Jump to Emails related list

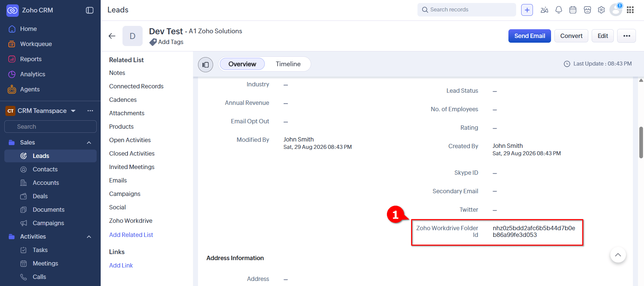(118, 180)
